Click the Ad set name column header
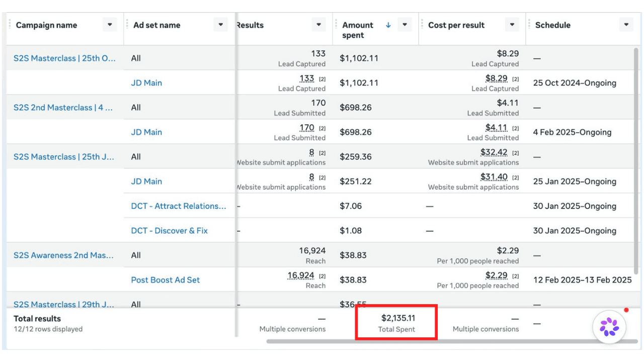Image resolution: width=644 pixels, height=362 pixels. (156, 25)
